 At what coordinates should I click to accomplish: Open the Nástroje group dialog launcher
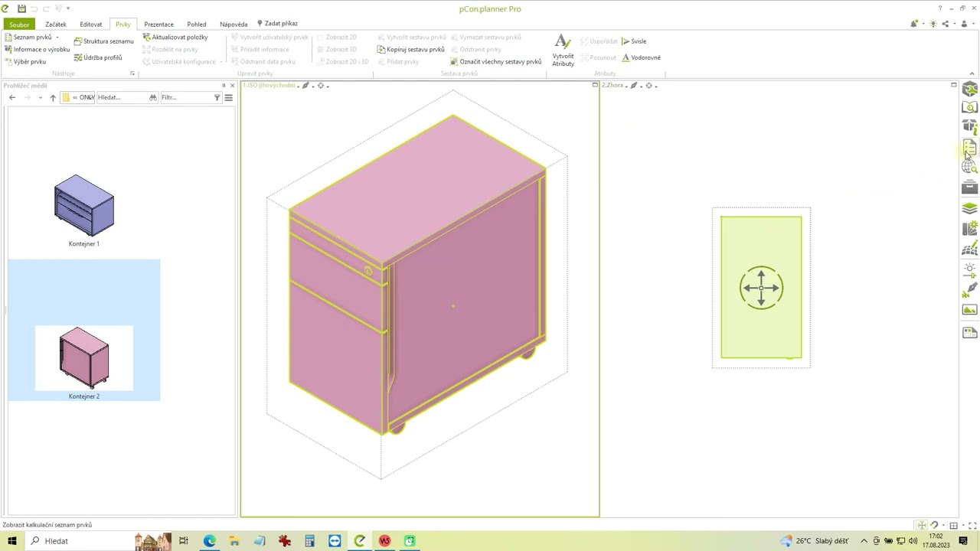(132, 73)
